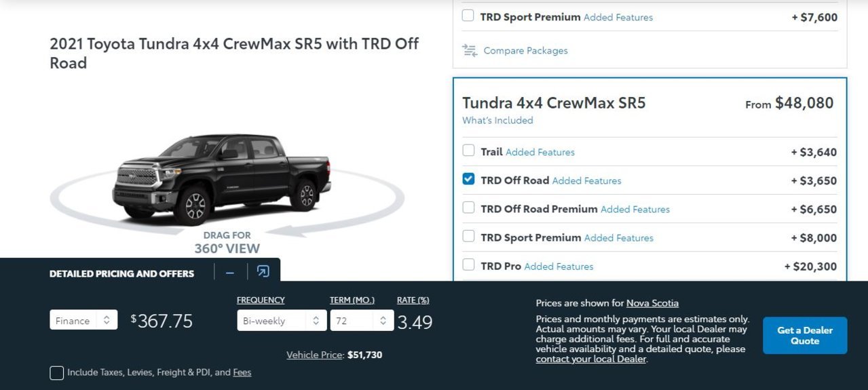868x390 pixels.
Task: Select the TRD Pro package checkbox
Action: click(x=468, y=265)
